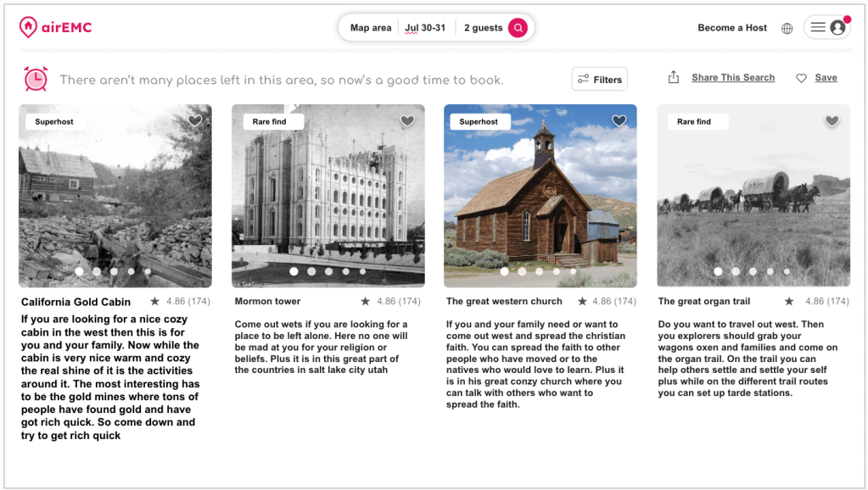The image size is (868, 490).
Task: Favorite the great organ trail listing
Action: pos(832,121)
